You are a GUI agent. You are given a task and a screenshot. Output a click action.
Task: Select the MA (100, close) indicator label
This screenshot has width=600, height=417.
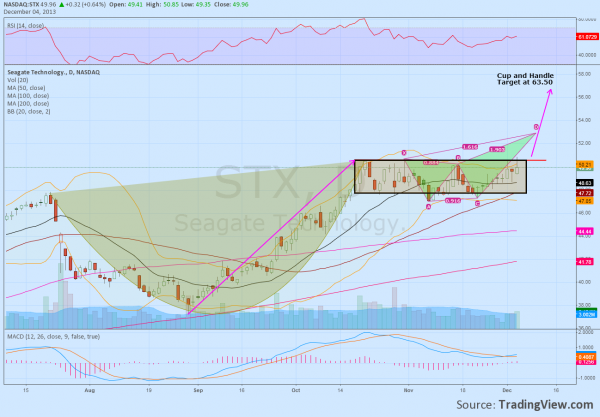28,96
